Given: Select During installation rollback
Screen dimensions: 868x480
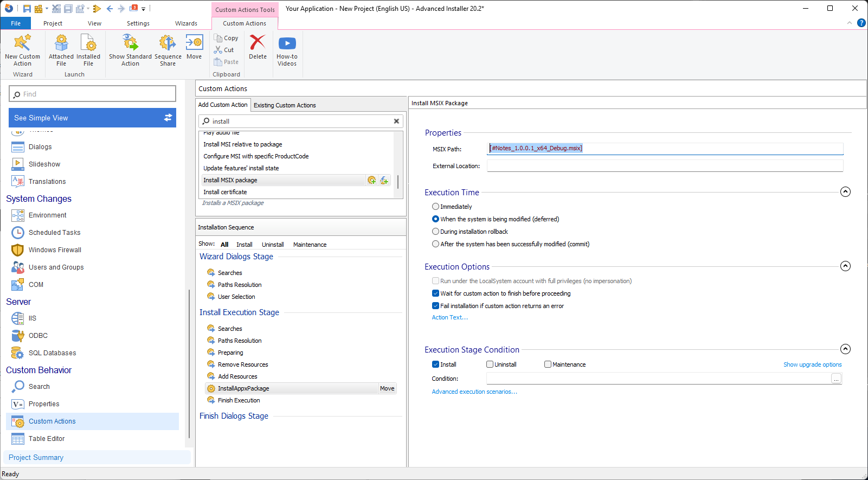Looking at the screenshot, I should [435, 232].
